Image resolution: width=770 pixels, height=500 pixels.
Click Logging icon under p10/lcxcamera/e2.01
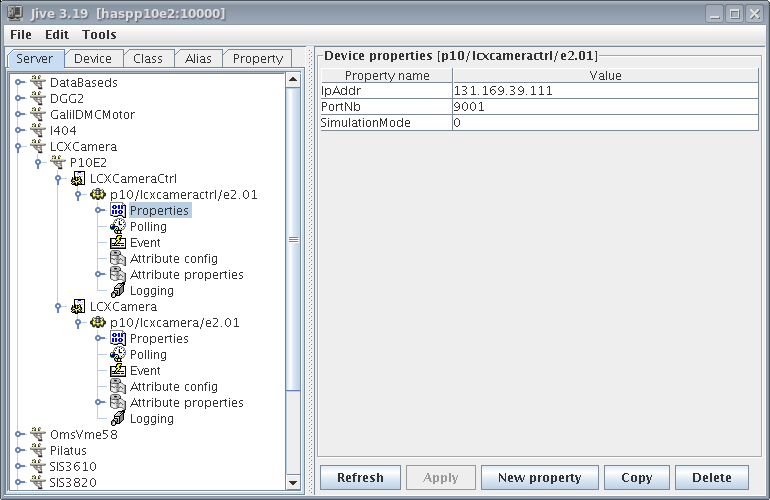[x=118, y=418]
